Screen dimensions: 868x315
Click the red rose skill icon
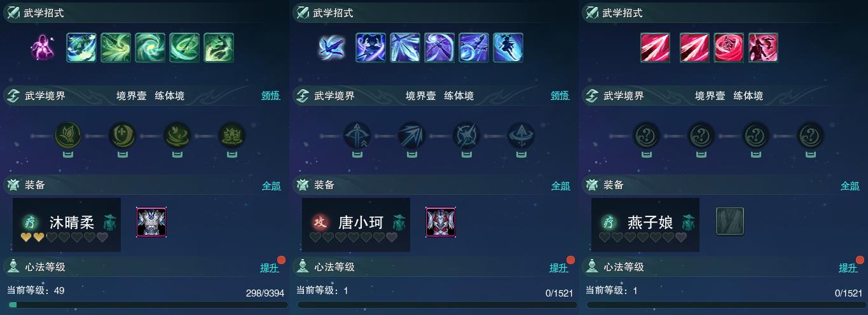click(729, 48)
